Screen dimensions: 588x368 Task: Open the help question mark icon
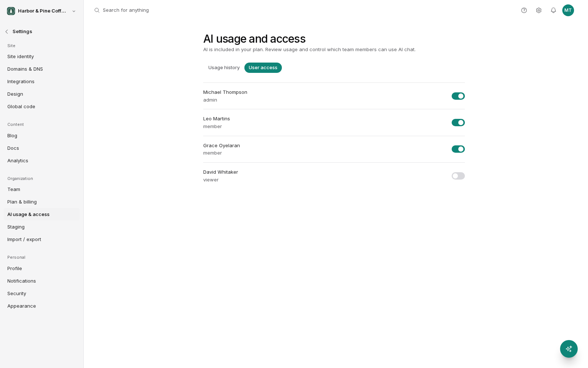524,10
